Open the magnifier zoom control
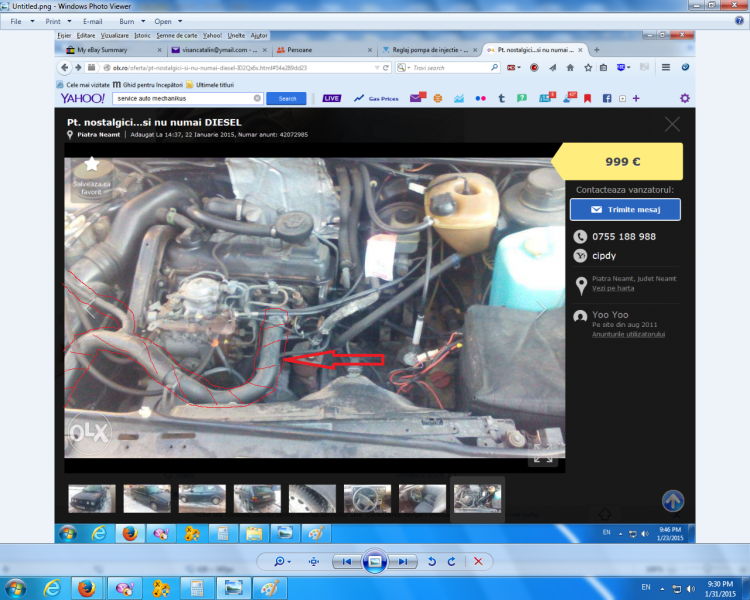This screenshot has height=600, width=750. coord(282,562)
